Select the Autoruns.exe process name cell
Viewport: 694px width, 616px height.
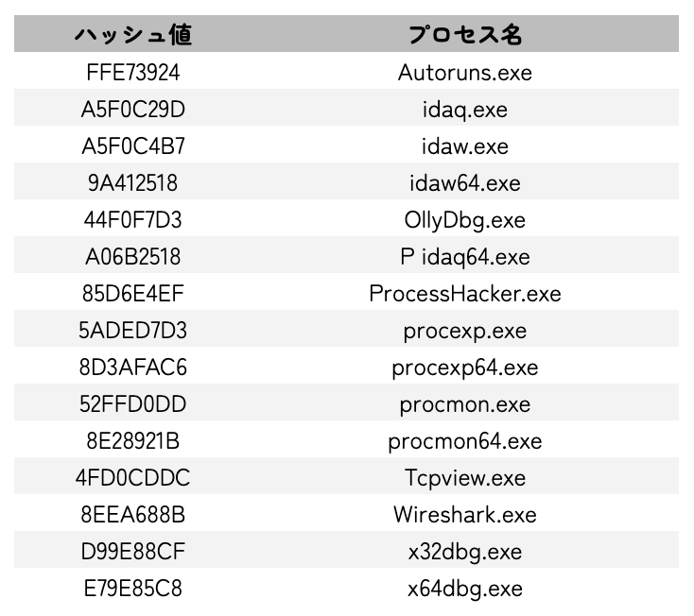point(465,72)
